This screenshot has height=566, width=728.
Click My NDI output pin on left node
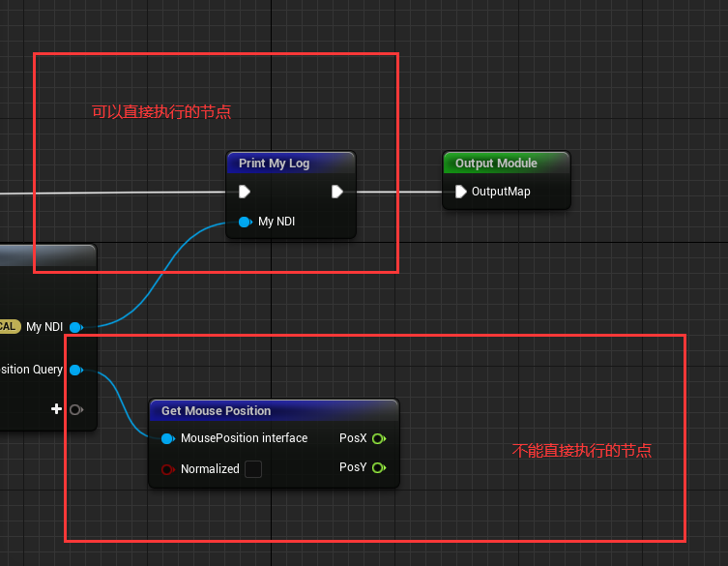point(75,327)
